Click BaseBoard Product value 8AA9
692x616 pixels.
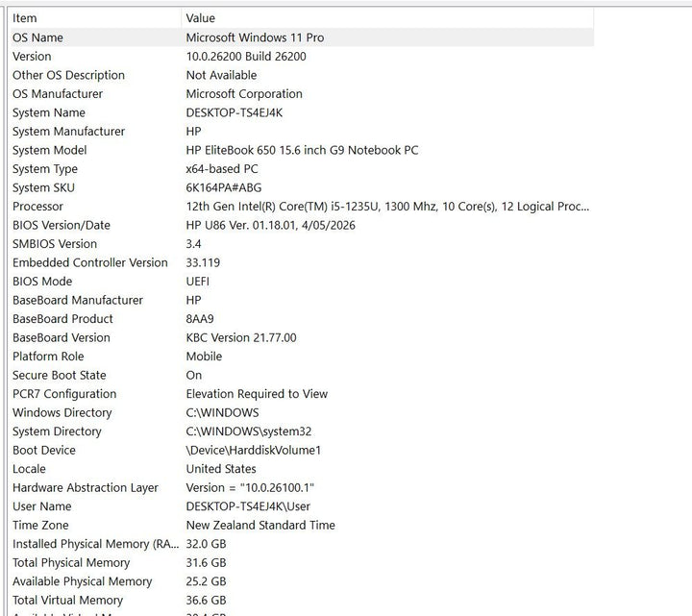200,319
